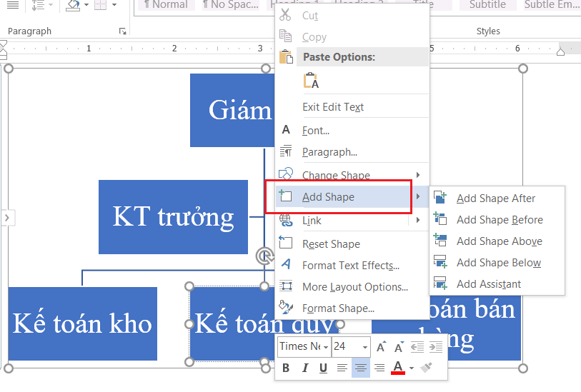This screenshot has height=392, width=581.
Task: Click the Add Assistant icon
Action: (440, 283)
